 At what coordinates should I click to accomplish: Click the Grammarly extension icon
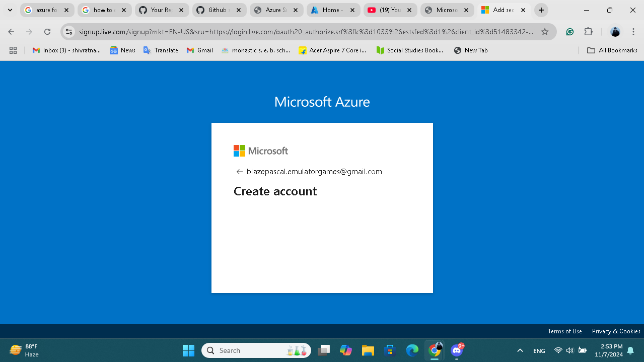click(569, 31)
